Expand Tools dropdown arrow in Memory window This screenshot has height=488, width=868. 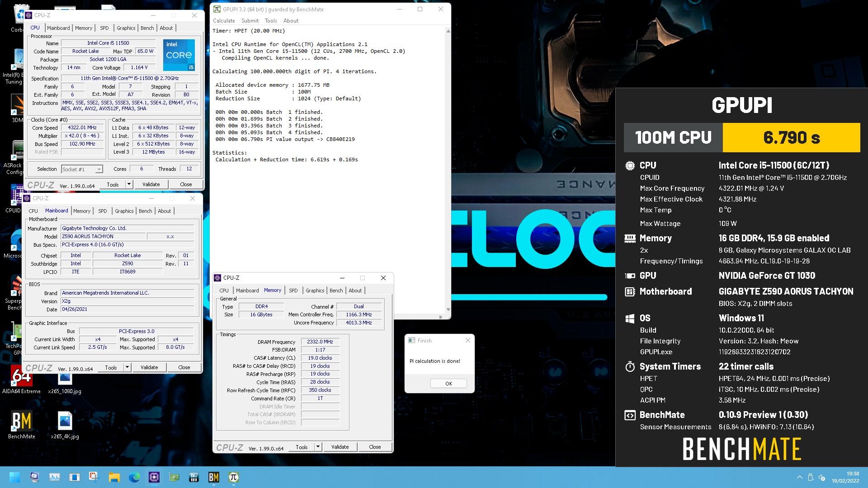point(318,447)
